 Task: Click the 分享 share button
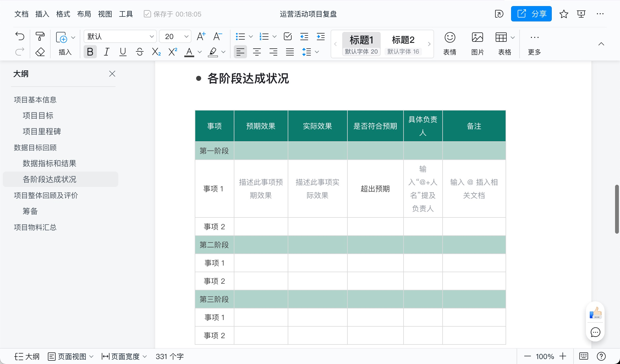531,13
